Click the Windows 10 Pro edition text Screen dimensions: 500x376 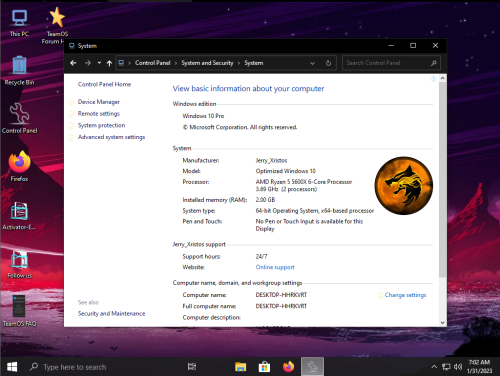(x=203, y=116)
